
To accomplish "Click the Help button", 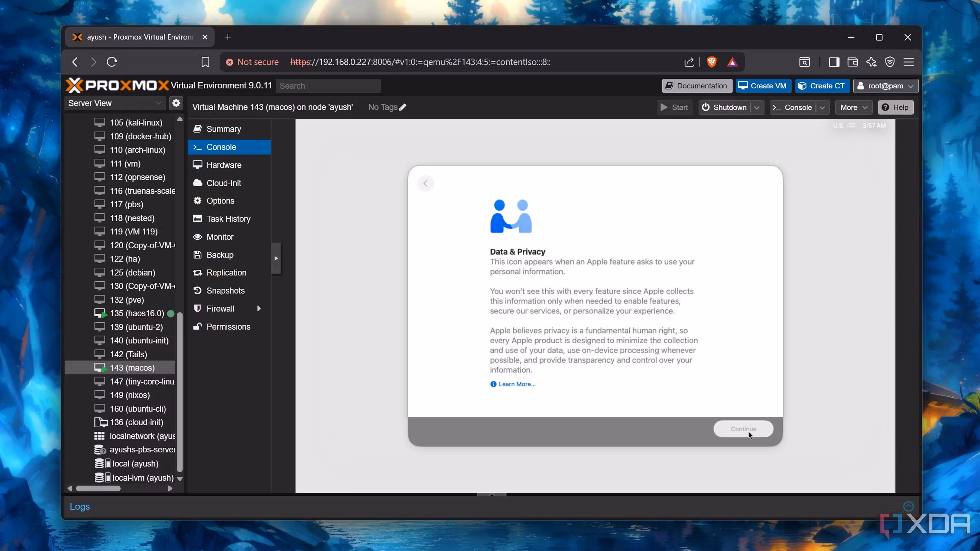I will (x=895, y=108).
